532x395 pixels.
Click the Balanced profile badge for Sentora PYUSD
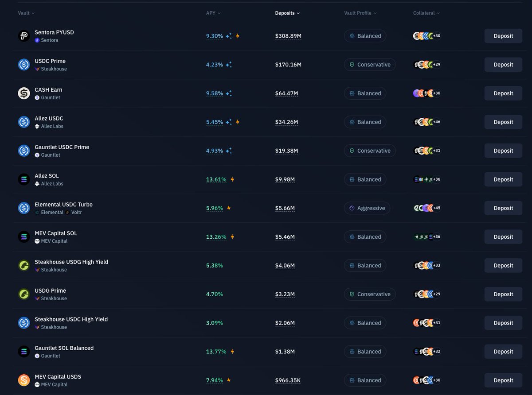(x=365, y=36)
